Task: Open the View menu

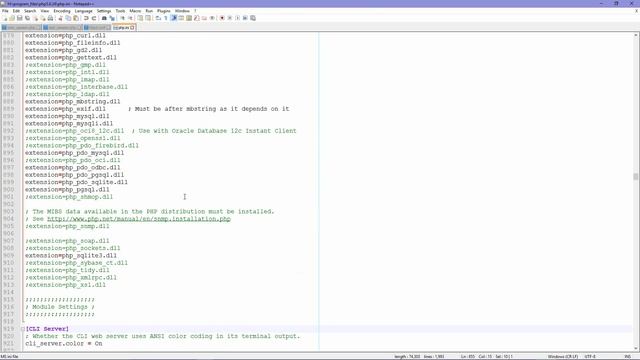Action: pos(45,11)
